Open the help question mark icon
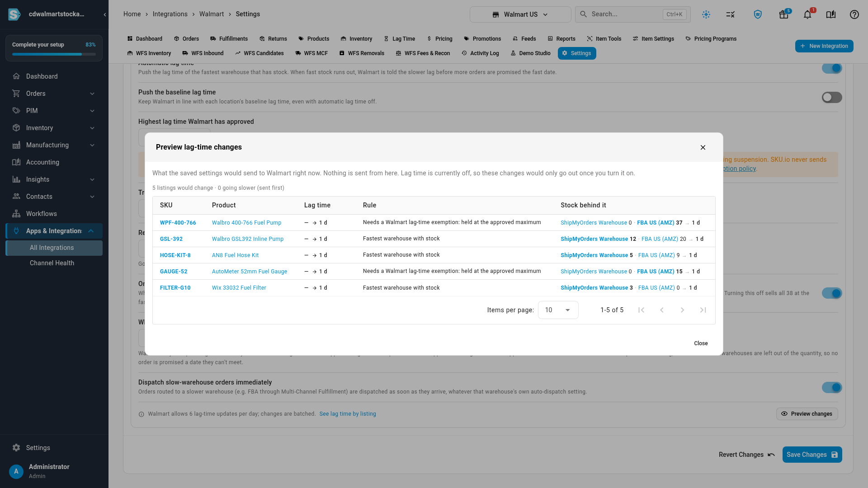The image size is (868, 488). click(854, 14)
